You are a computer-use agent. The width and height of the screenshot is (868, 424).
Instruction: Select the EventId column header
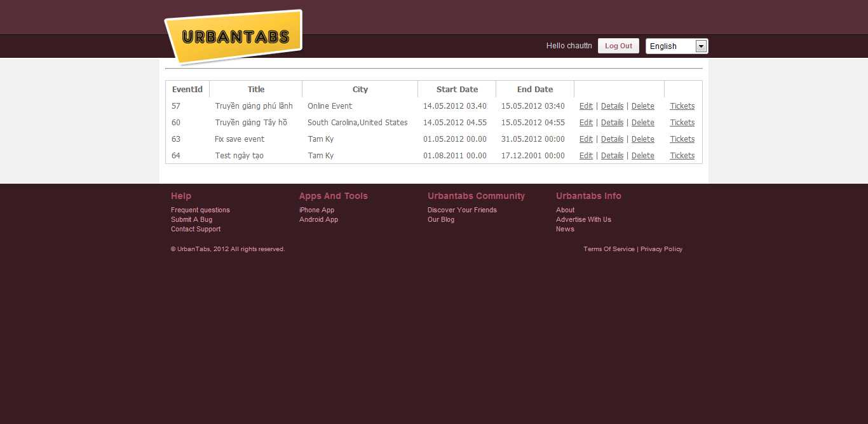(187, 90)
